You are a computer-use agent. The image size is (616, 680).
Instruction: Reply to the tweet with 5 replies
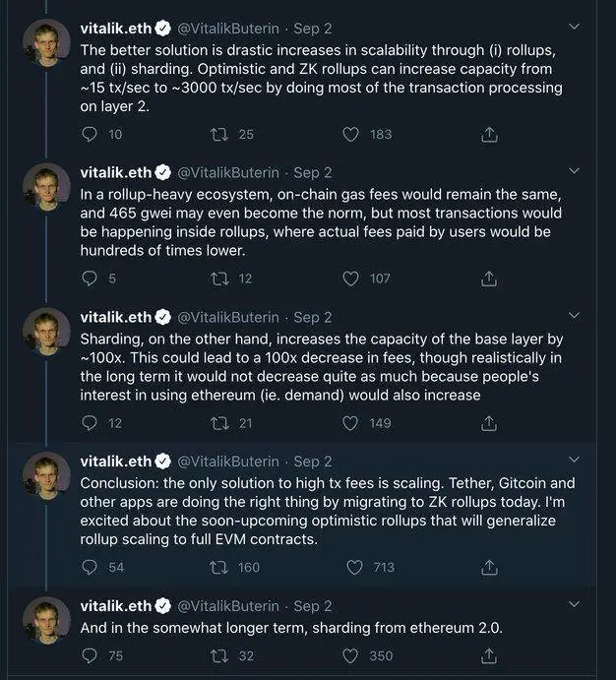pyautogui.click(x=90, y=278)
